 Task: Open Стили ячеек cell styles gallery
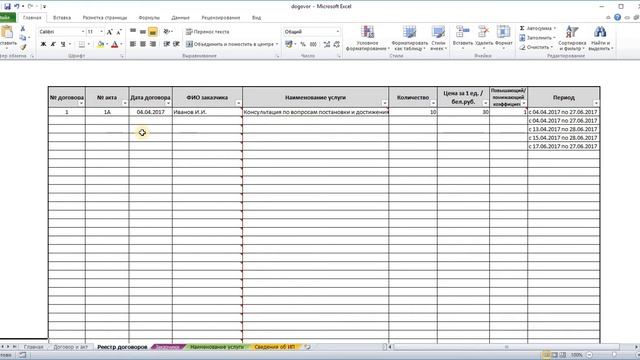tap(438, 38)
